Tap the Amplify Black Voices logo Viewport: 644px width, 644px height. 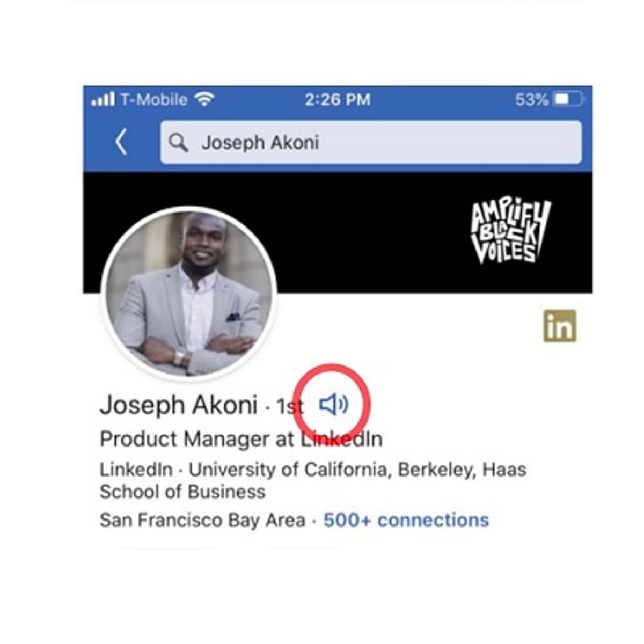(x=510, y=232)
